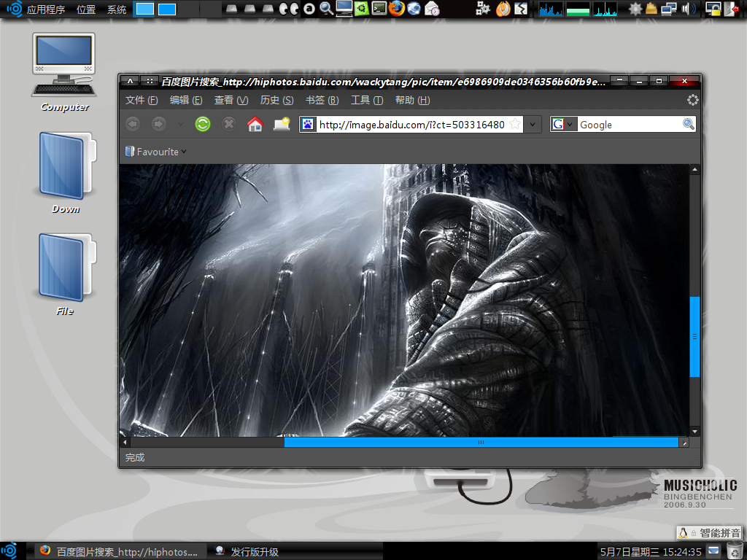
Task: Click the Stop loading X icon
Action: pos(229,124)
